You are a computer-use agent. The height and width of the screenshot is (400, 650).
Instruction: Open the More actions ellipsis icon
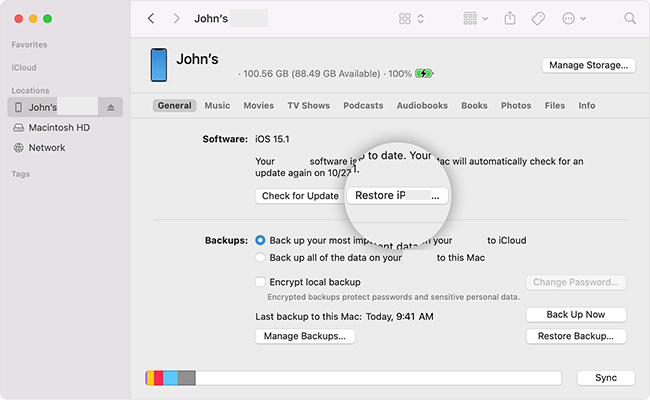tap(568, 18)
